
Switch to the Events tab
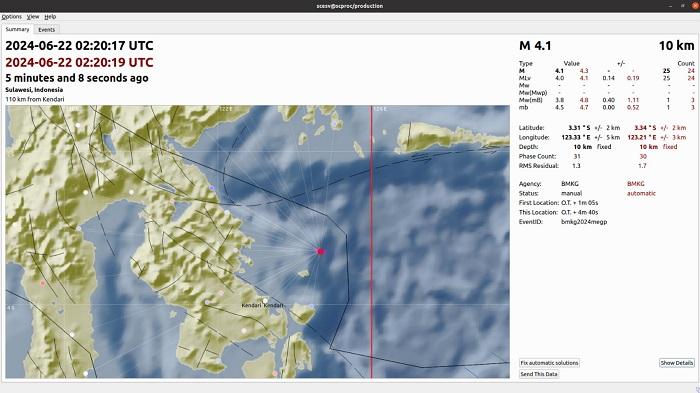tap(46, 29)
